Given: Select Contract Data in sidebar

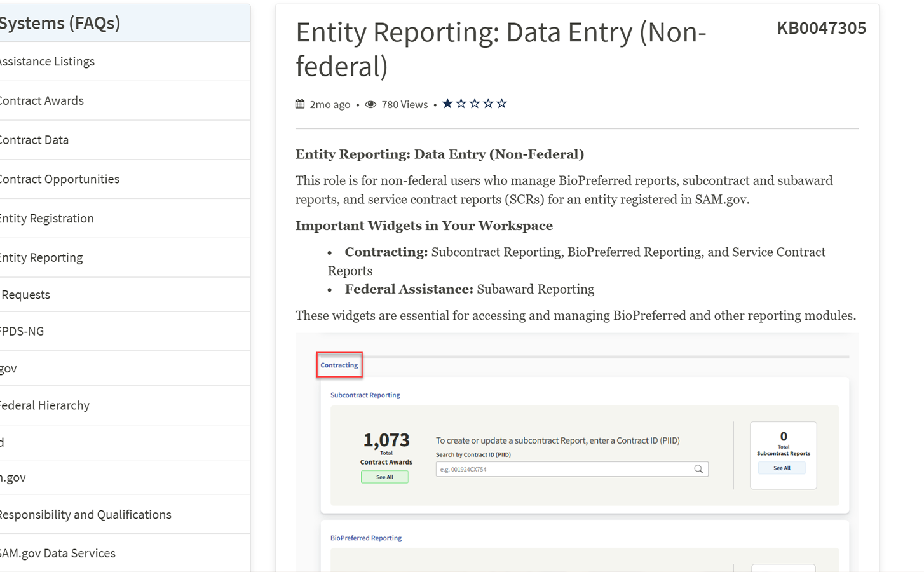Looking at the screenshot, I should (34, 140).
